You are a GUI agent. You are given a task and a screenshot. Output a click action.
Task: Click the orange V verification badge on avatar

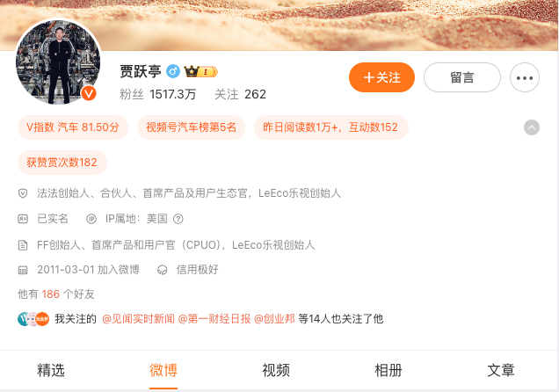point(89,94)
